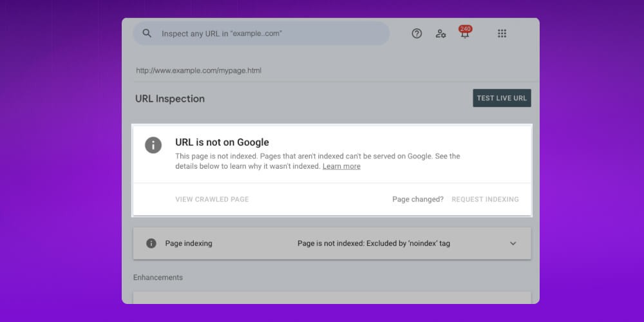Select the inspected example.com/mypage.html URL text
644x322 pixels.
pos(199,71)
